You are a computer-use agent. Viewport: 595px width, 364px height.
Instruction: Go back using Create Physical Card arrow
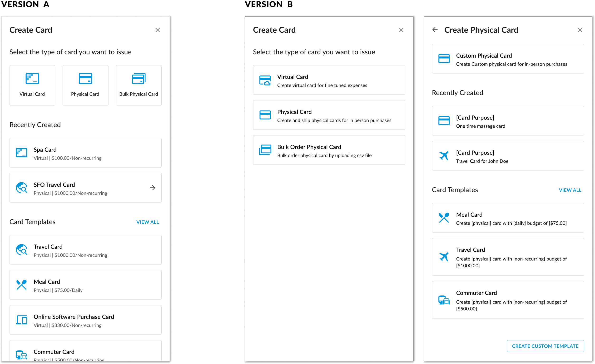(435, 30)
